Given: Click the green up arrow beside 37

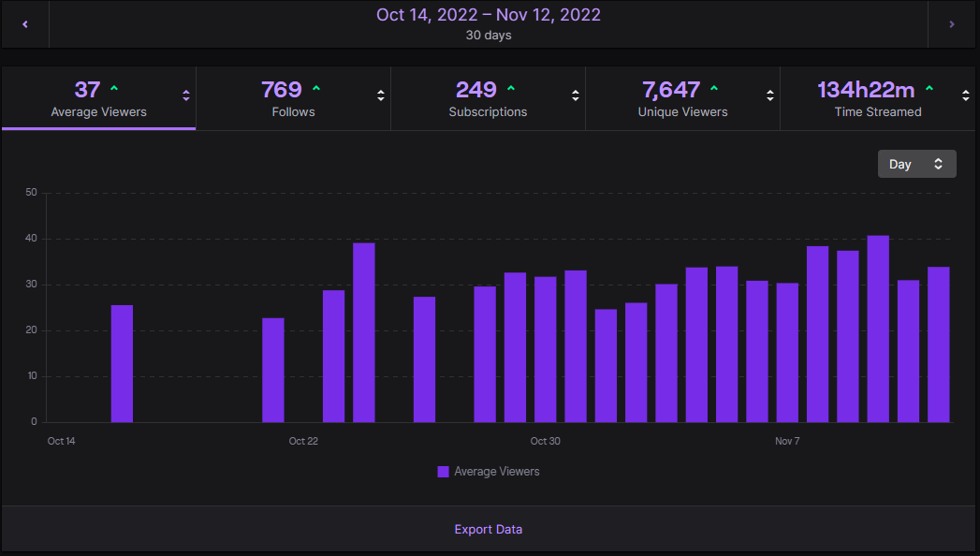Looking at the screenshot, I should (x=114, y=89).
